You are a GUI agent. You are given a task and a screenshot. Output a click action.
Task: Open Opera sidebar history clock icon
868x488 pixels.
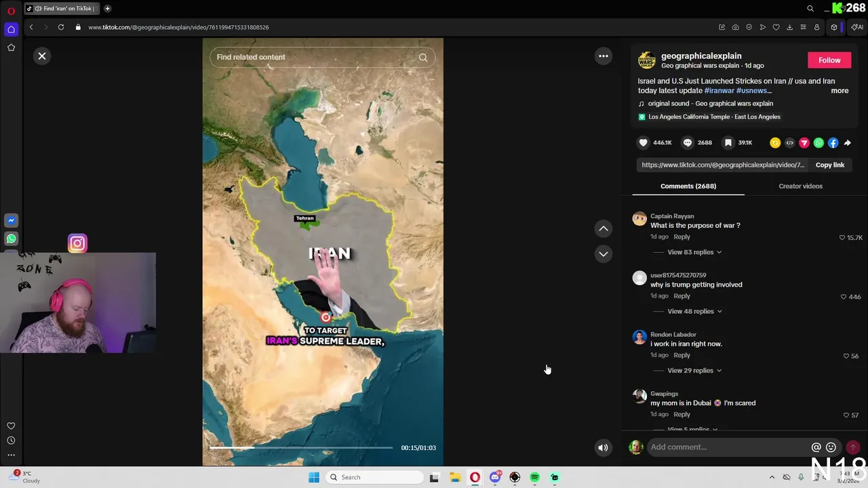[x=11, y=441]
